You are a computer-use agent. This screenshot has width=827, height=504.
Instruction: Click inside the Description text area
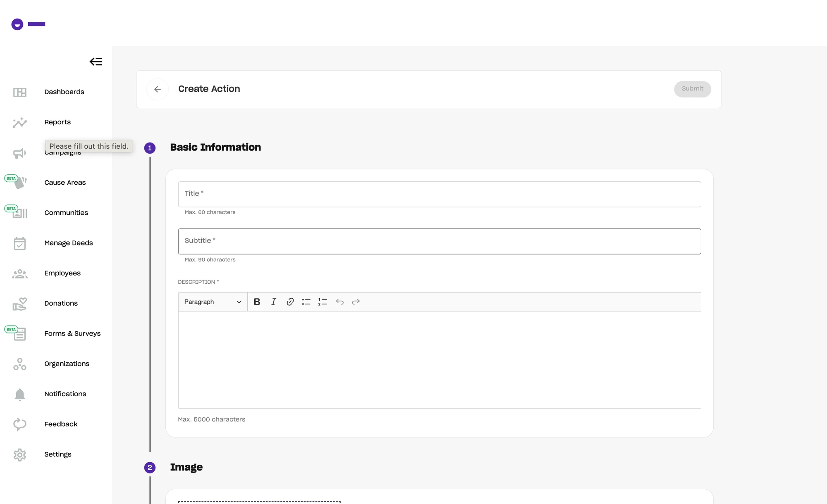tap(440, 360)
